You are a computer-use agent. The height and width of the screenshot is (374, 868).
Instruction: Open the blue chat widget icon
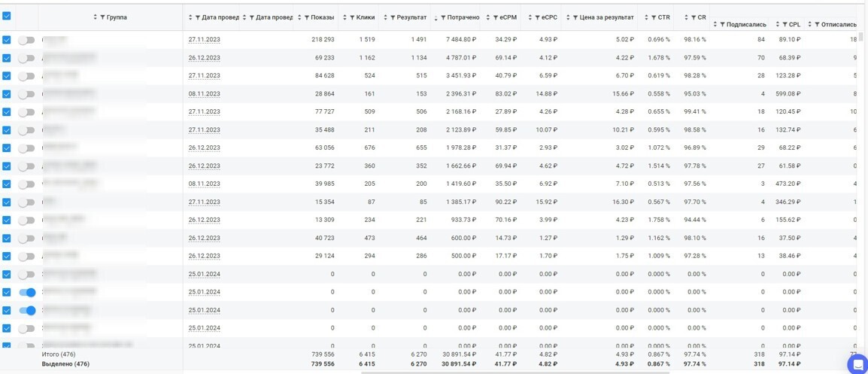coord(857,364)
